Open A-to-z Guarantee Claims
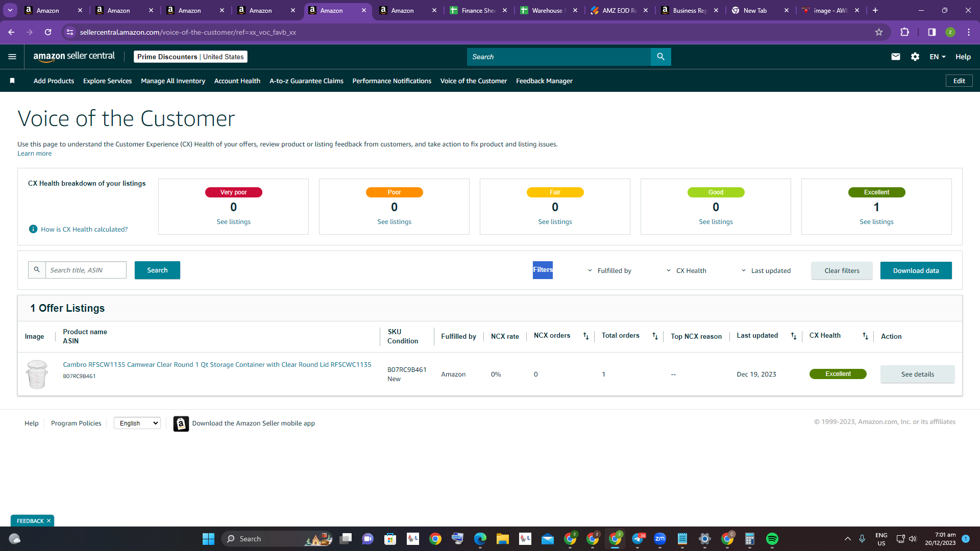This screenshot has width=980, height=551. (x=306, y=81)
